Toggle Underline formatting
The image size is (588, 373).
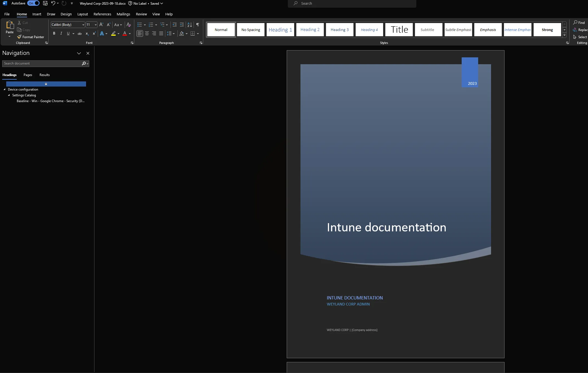[68, 33]
